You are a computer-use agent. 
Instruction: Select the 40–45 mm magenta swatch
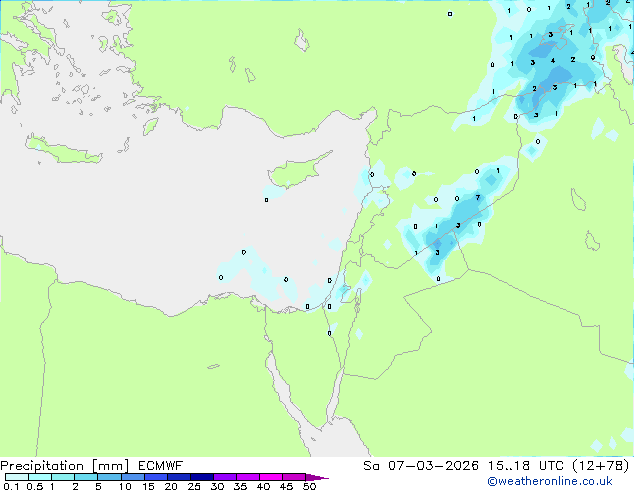point(271,477)
